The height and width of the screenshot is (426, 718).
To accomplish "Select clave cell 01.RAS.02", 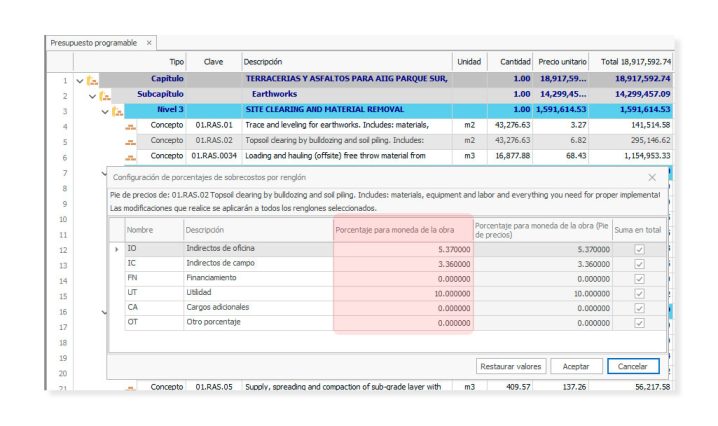I will [213, 141].
